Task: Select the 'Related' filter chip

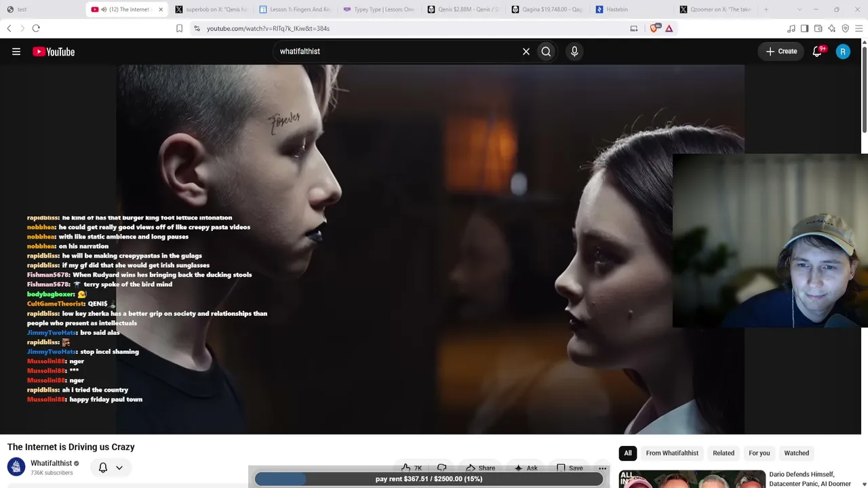Action: (724, 453)
